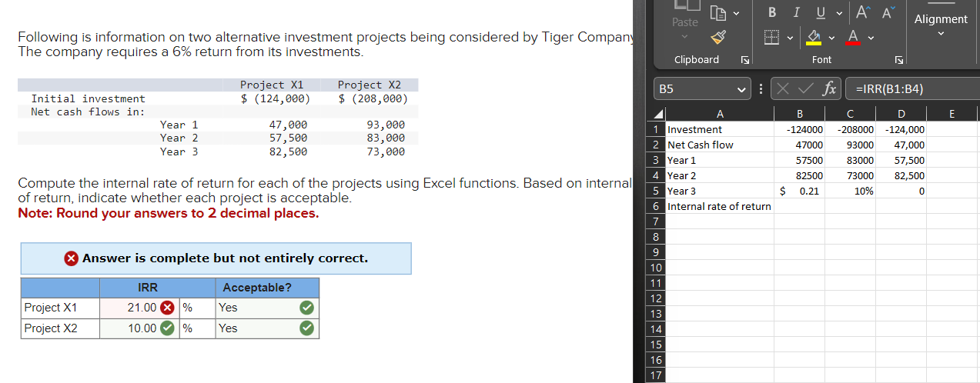
Task: Click cell B1 with -124000
Action: pyautogui.click(x=799, y=129)
